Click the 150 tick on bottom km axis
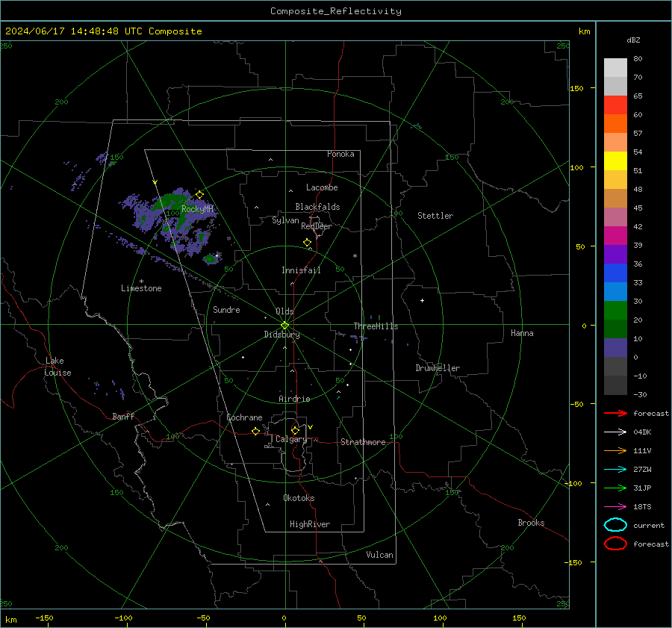This screenshot has width=672, height=628. (519, 618)
